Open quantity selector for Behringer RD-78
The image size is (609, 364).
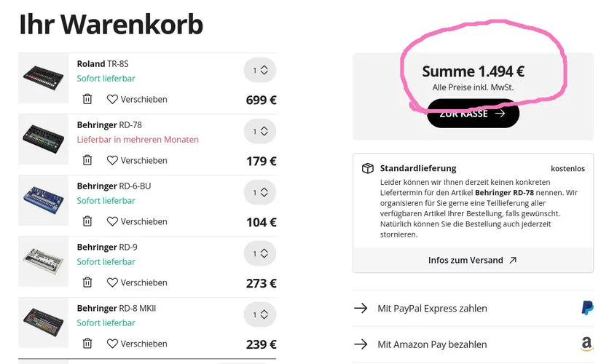point(260,132)
